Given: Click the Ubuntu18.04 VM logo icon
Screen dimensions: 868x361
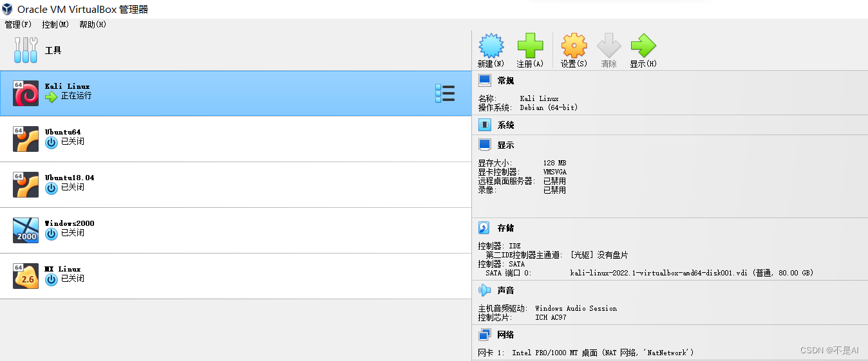Looking at the screenshot, I should click(x=26, y=185).
